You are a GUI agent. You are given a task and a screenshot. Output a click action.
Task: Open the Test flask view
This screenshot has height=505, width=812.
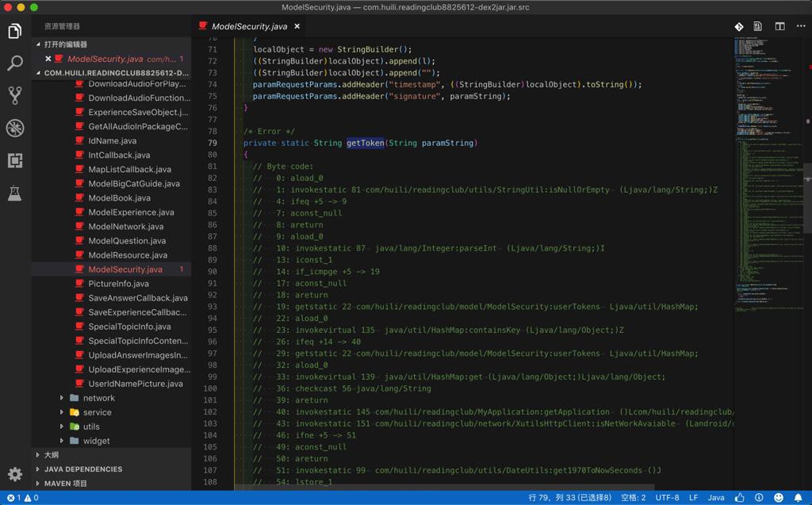15,193
